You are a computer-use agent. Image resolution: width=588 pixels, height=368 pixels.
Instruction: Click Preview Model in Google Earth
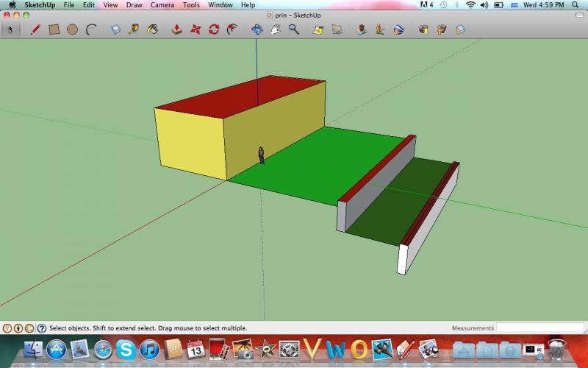398,29
